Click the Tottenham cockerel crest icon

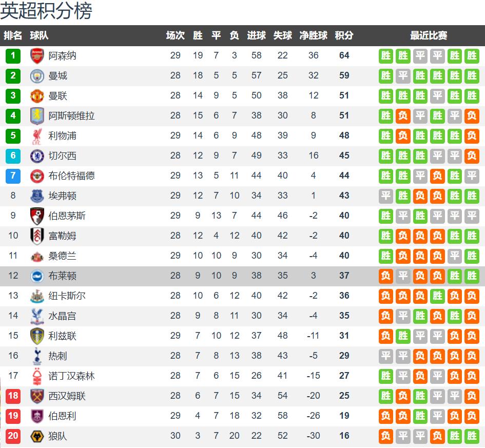pyautogui.click(x=37, y=356)
